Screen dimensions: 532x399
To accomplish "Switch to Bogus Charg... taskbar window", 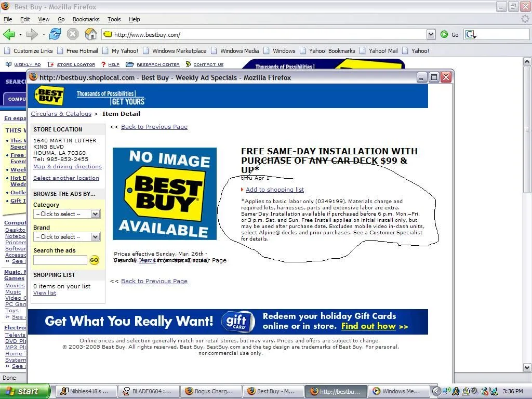I will click(211, 391).
